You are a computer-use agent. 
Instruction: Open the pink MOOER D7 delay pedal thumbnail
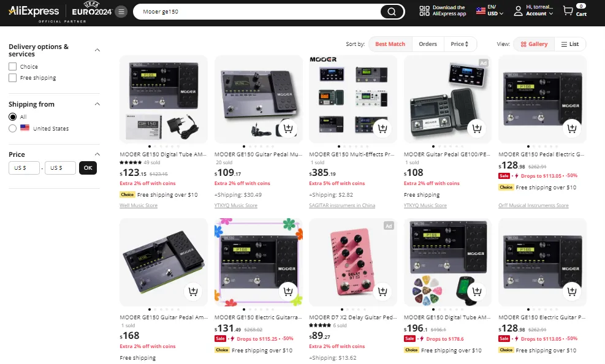(x=352, y=262)
